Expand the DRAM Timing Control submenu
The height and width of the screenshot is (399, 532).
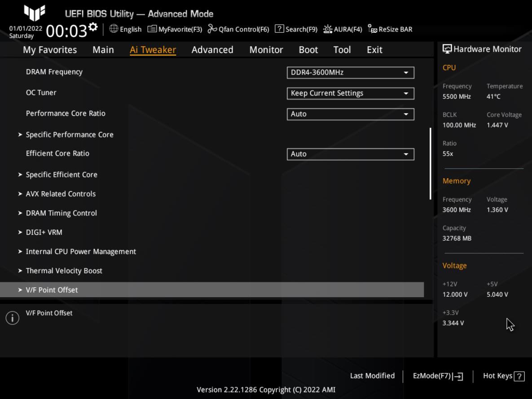click(x=61, y=213)
